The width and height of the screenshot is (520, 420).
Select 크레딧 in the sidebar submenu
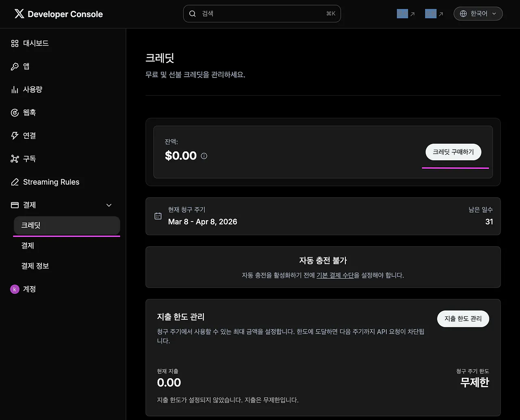click(31, 225)
